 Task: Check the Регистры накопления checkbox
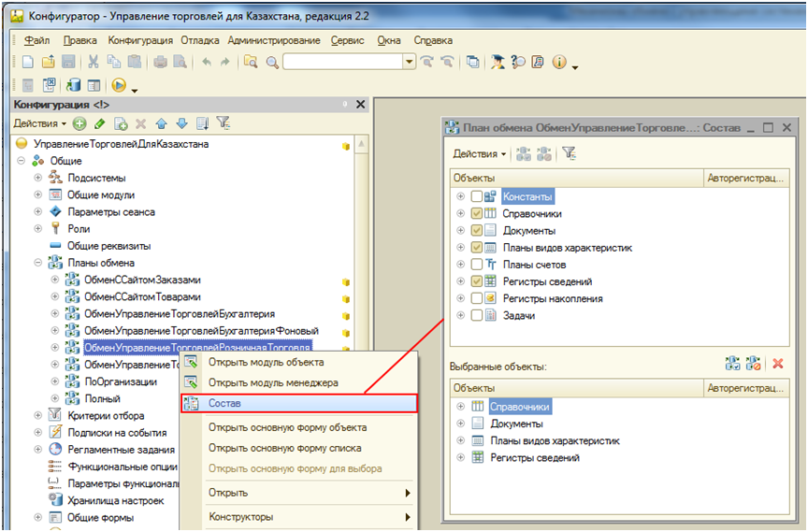click(x=477, y=298)
